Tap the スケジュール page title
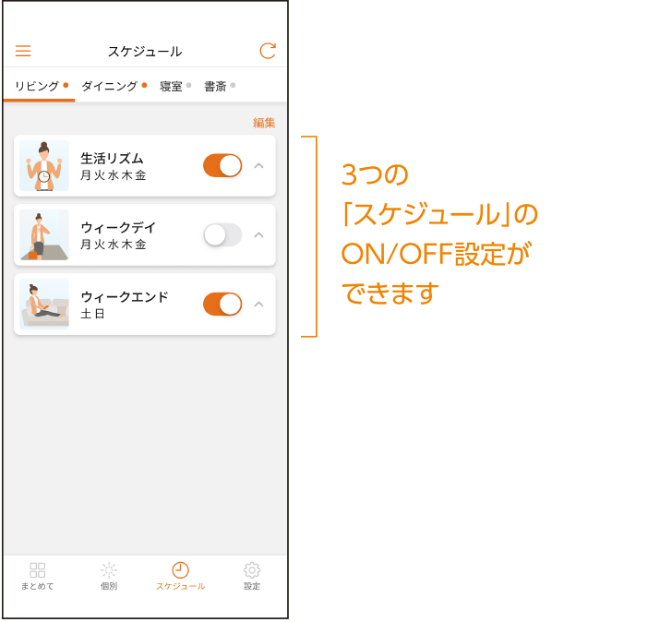This screenshot has height=622, width=672. (145, 52)
